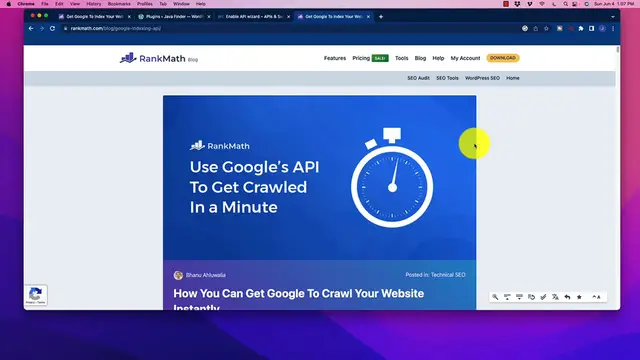Close the 'Enable API wizard' tab
This screenshot has height=360, width=640.
tap(289, 17)
